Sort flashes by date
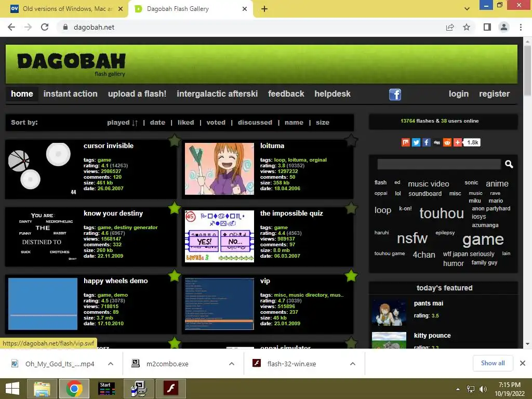Screen dimensions: 532x399 tap(157, 123)
